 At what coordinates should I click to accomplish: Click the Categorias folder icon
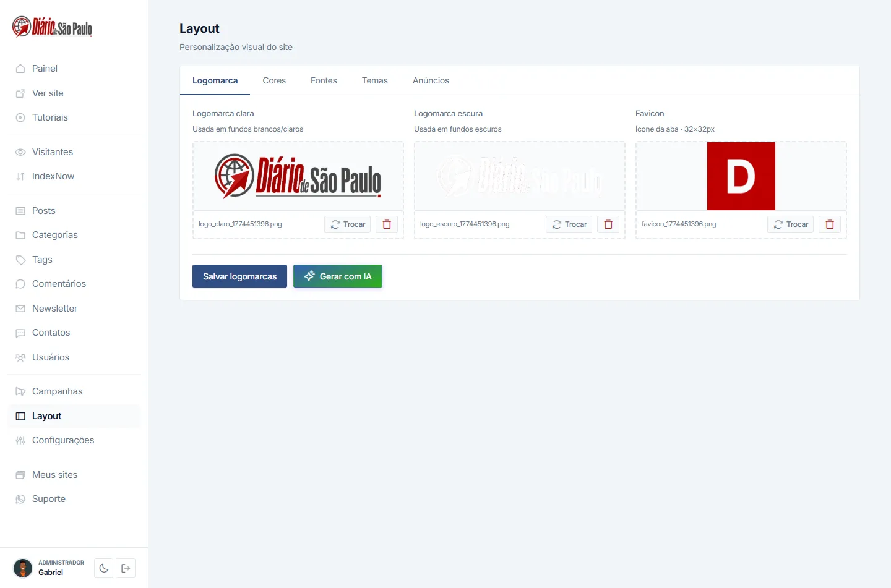point(20,235)
